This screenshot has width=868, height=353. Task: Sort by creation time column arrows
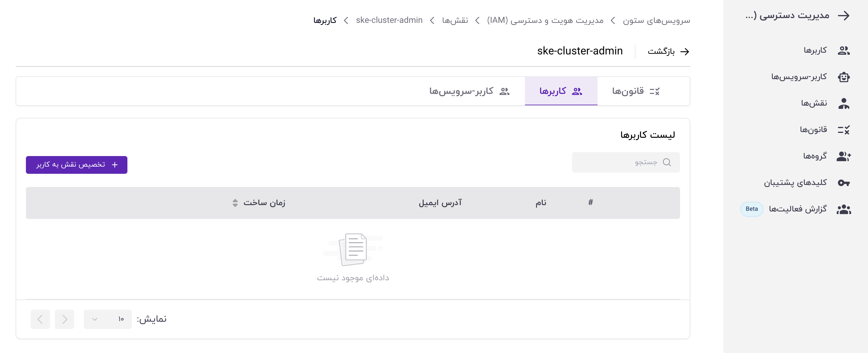[235, 203]
